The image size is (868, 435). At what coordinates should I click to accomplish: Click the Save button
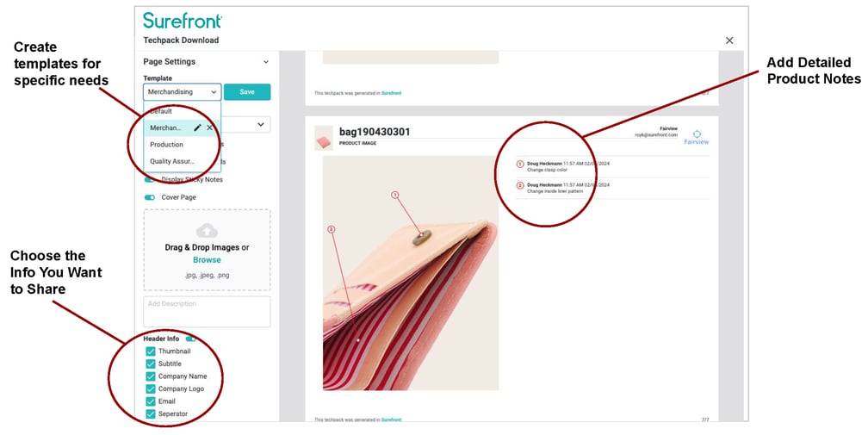tap(247, 92)
